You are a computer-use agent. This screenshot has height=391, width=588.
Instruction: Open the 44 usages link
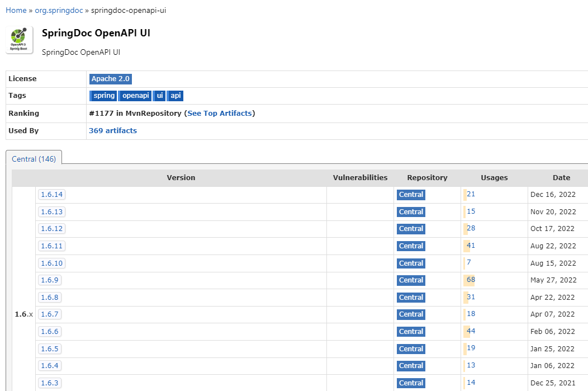471,331
